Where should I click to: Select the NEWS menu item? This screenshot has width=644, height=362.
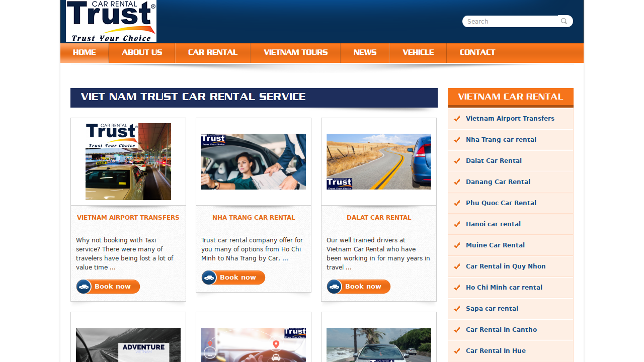(365, 52)
